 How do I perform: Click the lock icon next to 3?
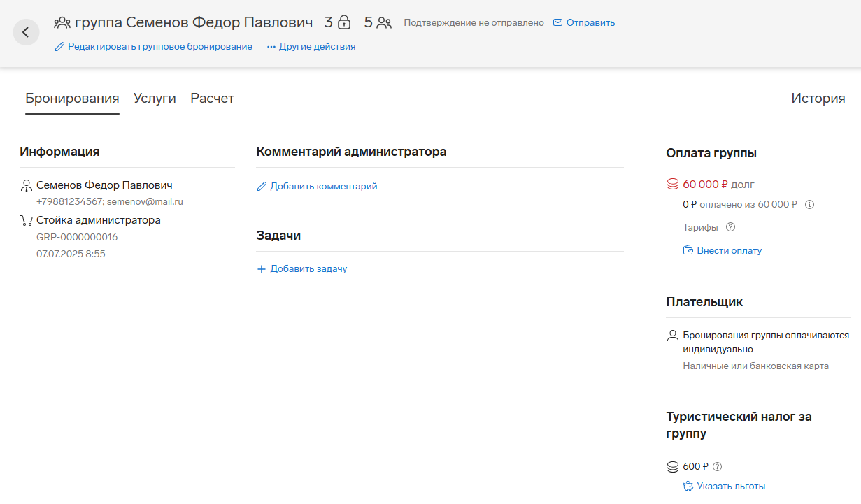(343, 23)
